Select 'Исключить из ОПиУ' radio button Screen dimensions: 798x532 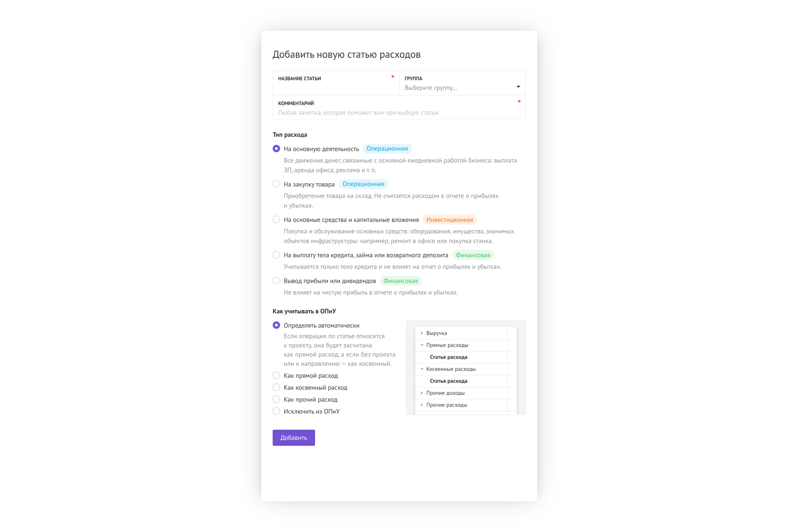(276, 411)
